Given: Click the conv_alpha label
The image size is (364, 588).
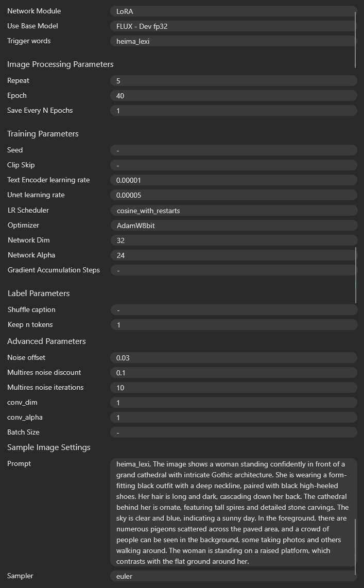Looking at the screenshot, I should tap(25, 418).
